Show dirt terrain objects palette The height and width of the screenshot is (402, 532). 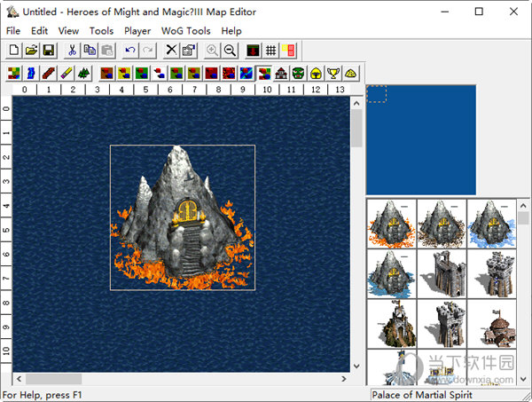(107, 73)
